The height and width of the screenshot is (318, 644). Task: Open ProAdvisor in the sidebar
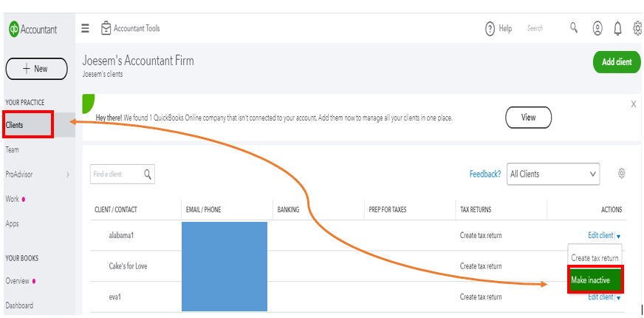(x=19, y=175)
